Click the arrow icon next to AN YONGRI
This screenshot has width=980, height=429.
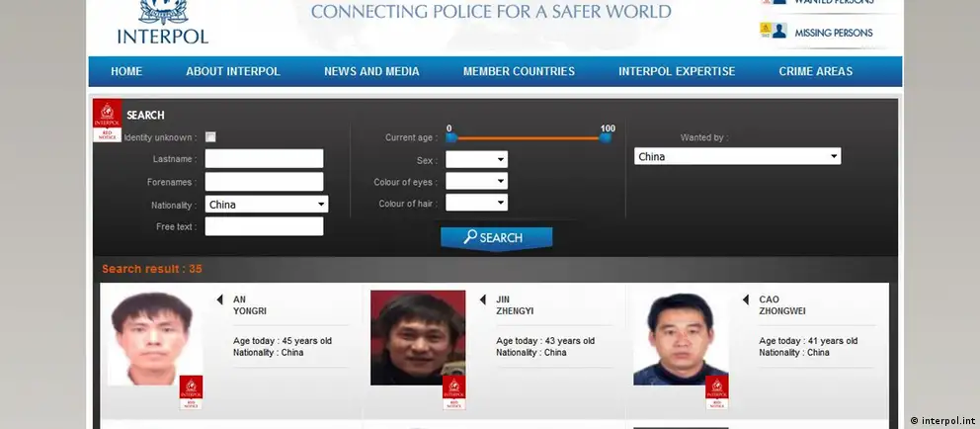[x=219, y=300]
